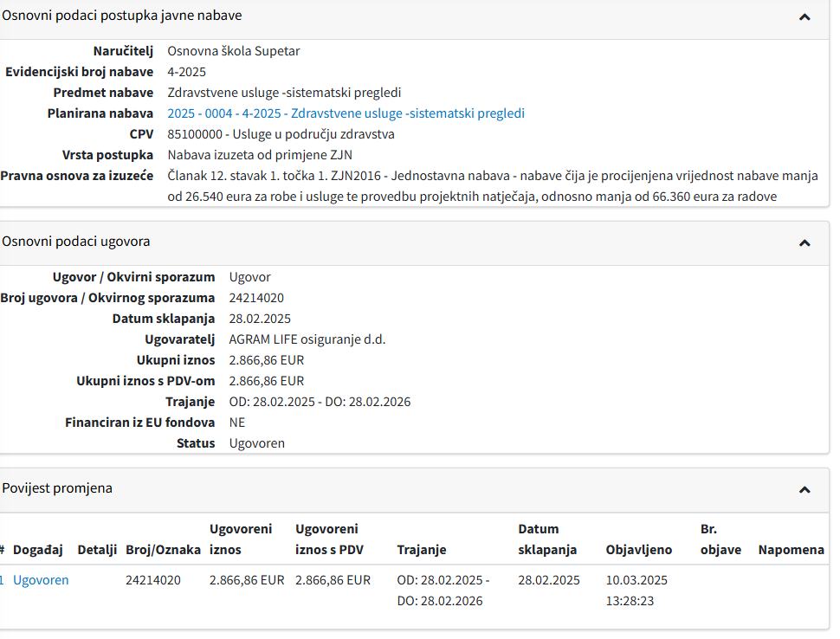
Task: Collapse the Osnovni podaci ugovora chevron
Action: coord(804,243)
